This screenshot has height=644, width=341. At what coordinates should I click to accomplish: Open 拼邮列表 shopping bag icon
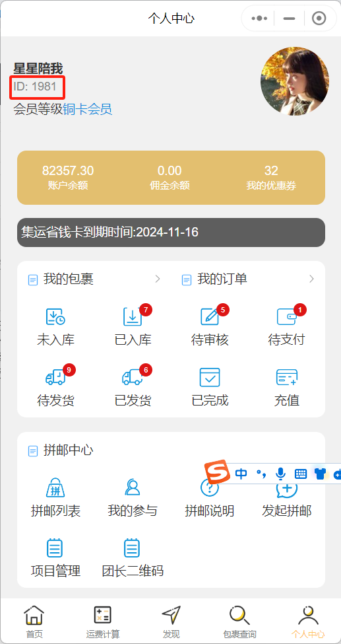tap(55, 487)
